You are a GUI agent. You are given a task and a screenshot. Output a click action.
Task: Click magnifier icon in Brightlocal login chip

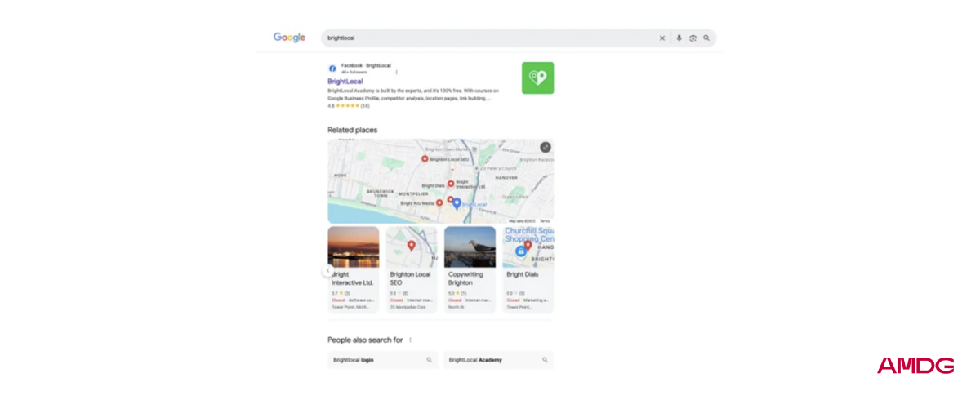(430, 359)
